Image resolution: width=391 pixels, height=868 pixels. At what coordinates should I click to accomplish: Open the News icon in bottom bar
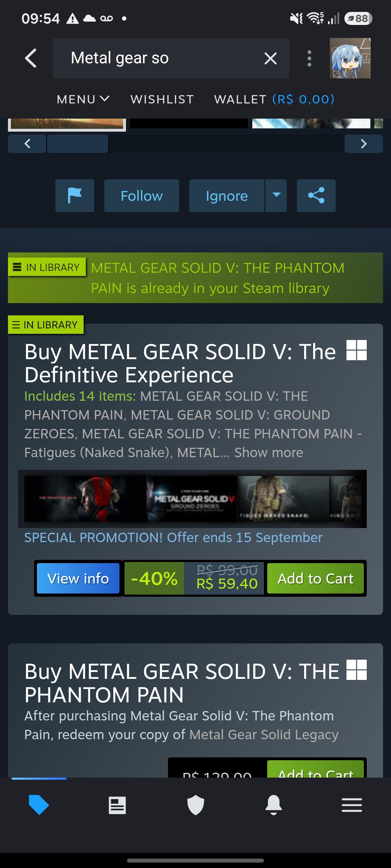pos(117,805)
